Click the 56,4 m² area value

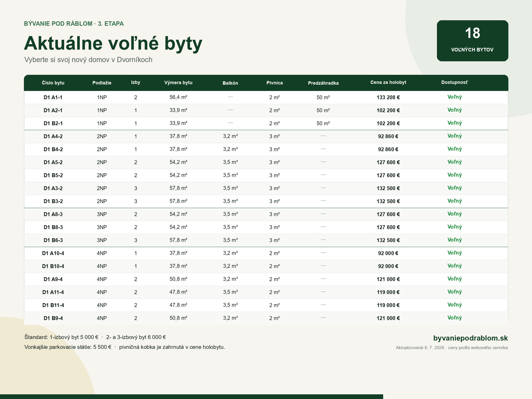[178, 97]
